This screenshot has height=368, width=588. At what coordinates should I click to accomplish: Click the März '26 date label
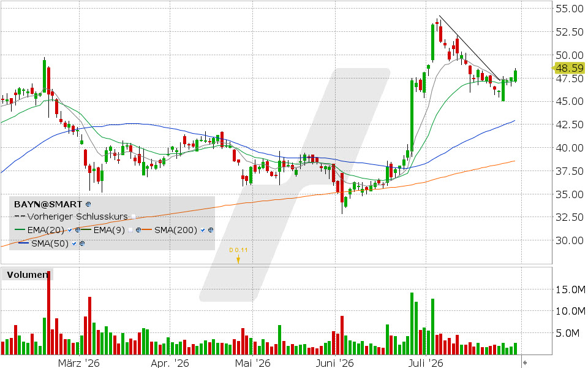tap(79, 363)
